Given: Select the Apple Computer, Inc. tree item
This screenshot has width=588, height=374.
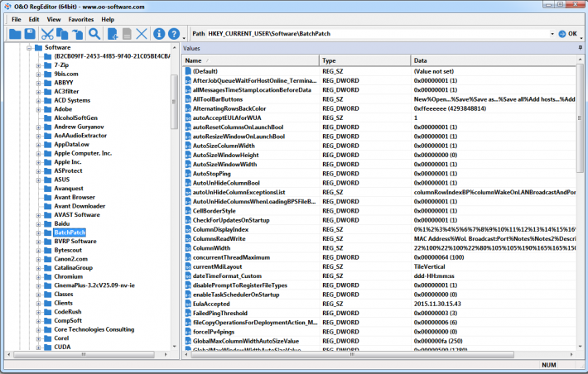Looking at the screenshot, I should click(83, 153).
